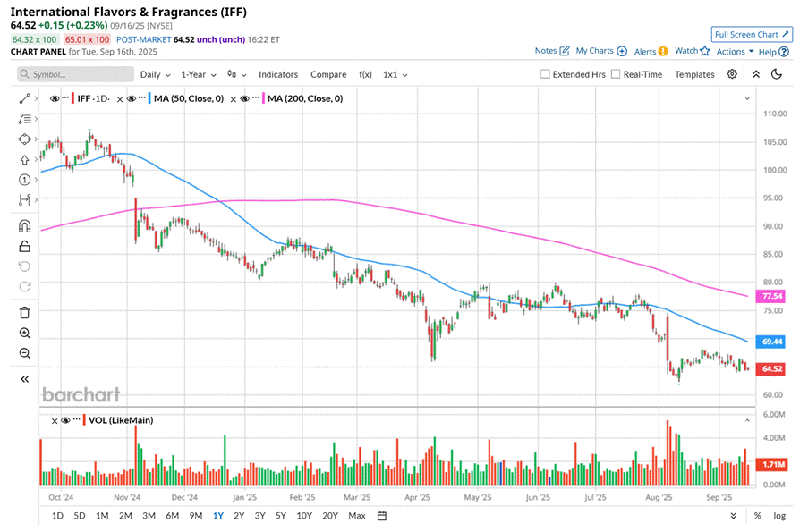Click the red IFF color swatch

(x=72, y=98)
